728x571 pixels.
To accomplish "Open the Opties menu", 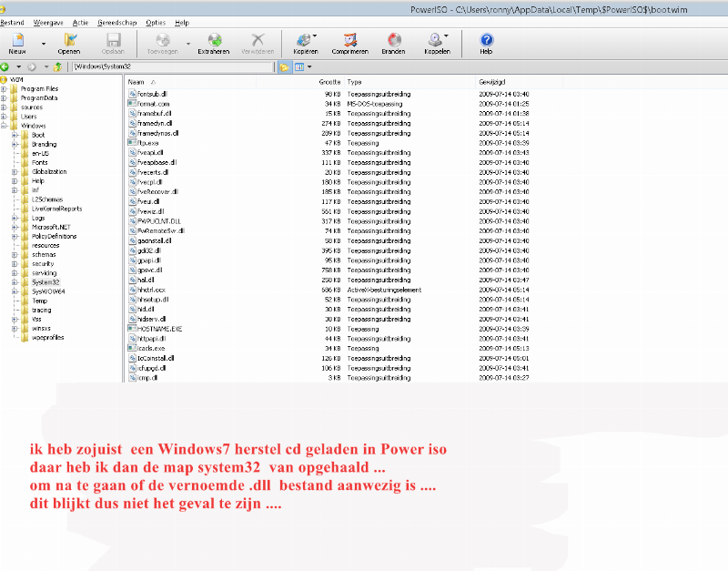I will [156, 22].
